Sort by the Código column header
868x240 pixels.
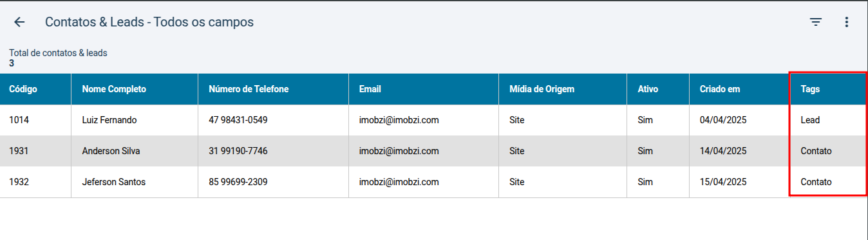[23, 89]
